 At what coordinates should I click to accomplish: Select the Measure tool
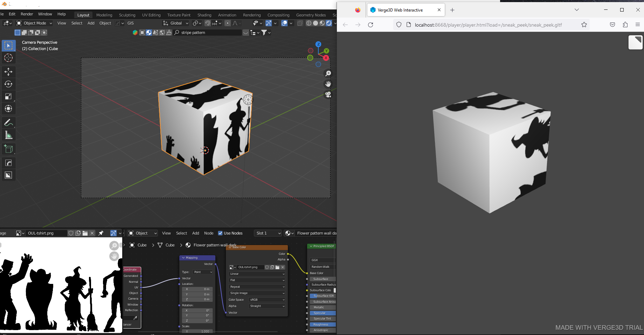coord(8,135)
